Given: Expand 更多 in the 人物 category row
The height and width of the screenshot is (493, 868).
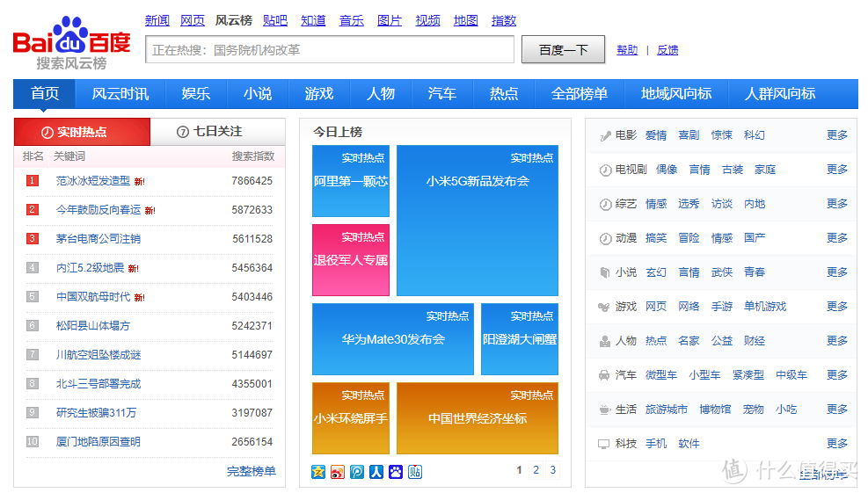Looking at the screenshot, I should coord(837,341).
